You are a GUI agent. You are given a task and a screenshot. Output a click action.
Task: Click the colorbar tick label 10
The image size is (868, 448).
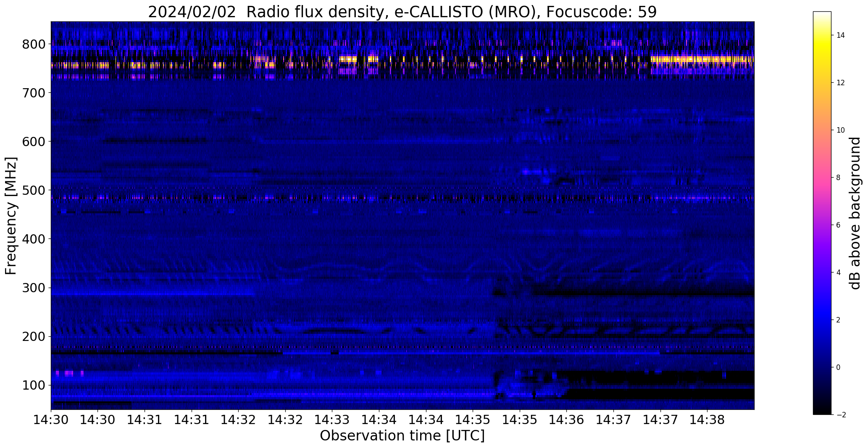click(x=841, y=130)
